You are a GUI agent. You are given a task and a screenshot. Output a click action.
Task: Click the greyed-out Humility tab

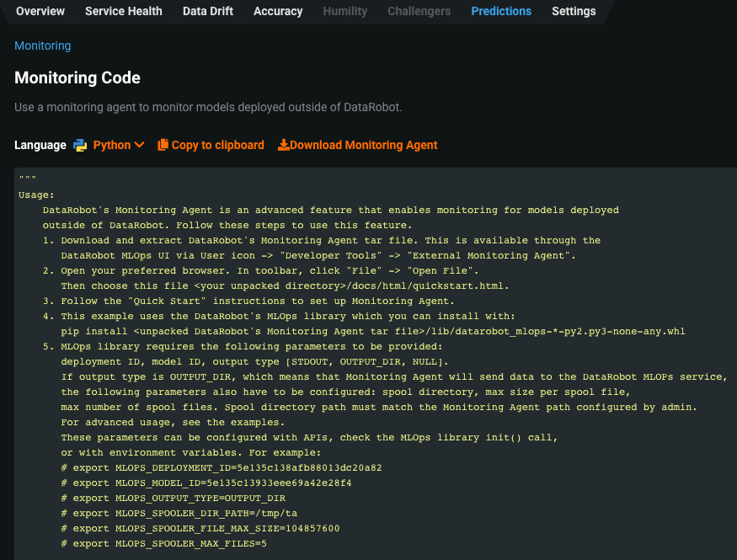click(345, 11)
